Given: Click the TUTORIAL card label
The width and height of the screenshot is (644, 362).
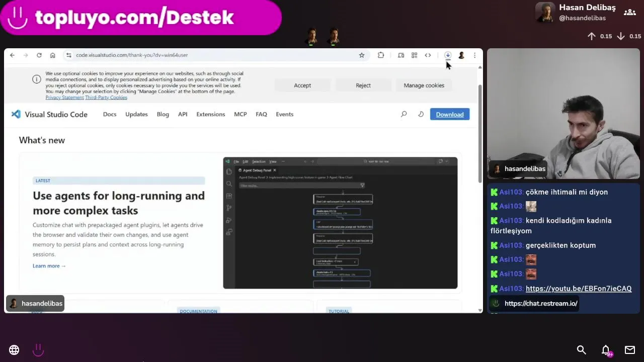Looking at the screenshot, I should click(x=339, y=311).
